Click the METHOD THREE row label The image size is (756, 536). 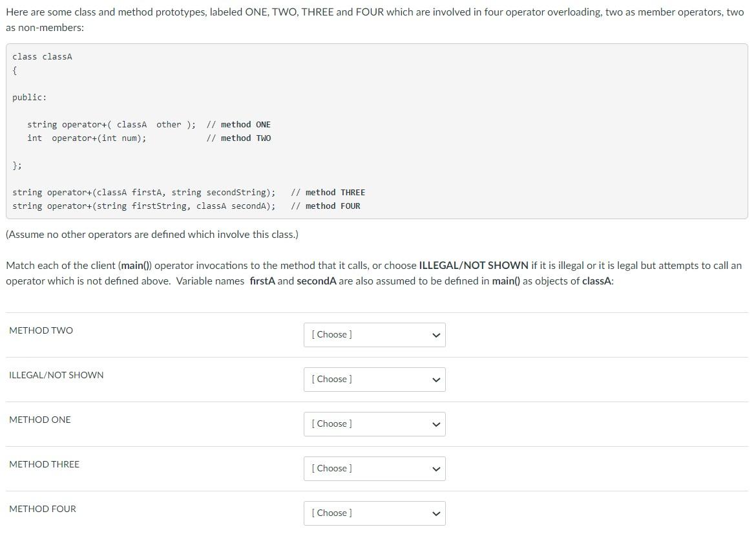point(44,464)
